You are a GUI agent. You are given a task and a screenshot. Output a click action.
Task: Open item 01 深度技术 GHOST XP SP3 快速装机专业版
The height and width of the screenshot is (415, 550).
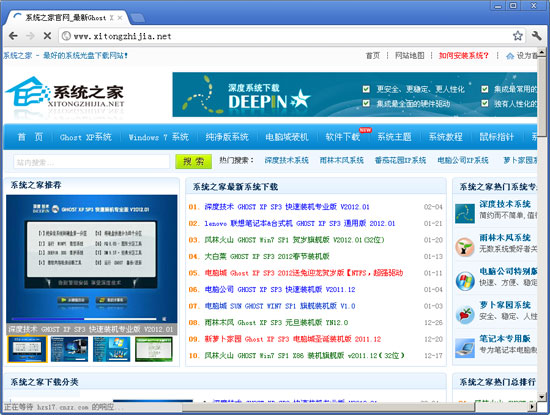[287, 207]
